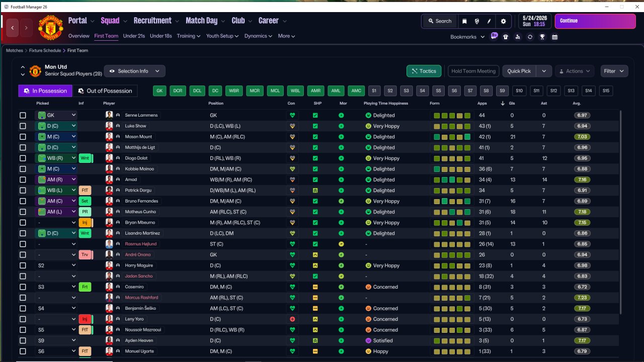Viewport: 644px width, 362px height.
Task: Open the trophy competitions shortcut icon
Action: [542, 37]
